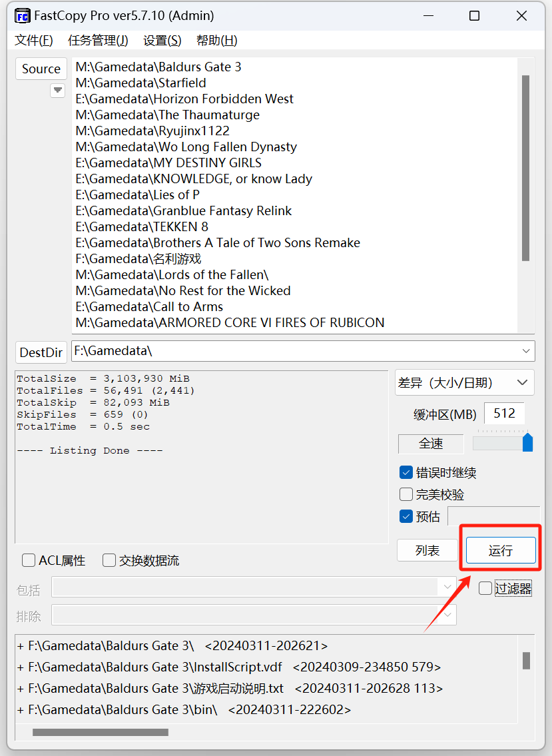Adjust the speed slider handle

point(528,442)
